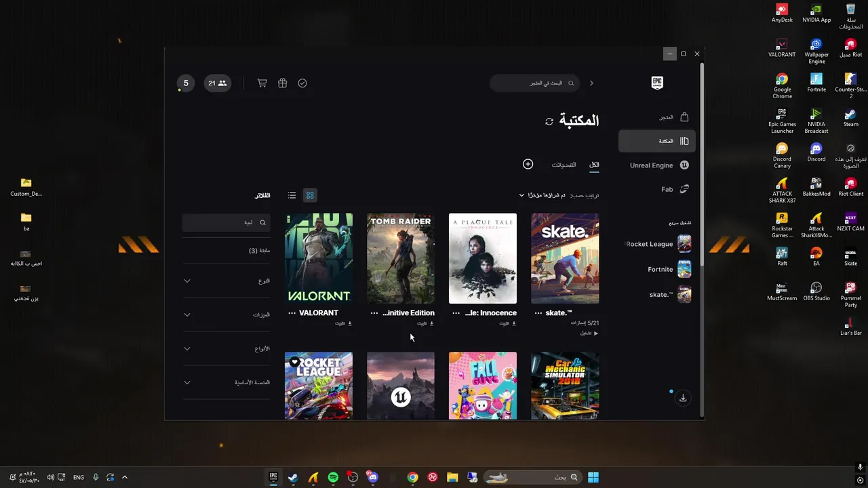
Task: Open the skate. game cover
Action: tap(565, 258)
